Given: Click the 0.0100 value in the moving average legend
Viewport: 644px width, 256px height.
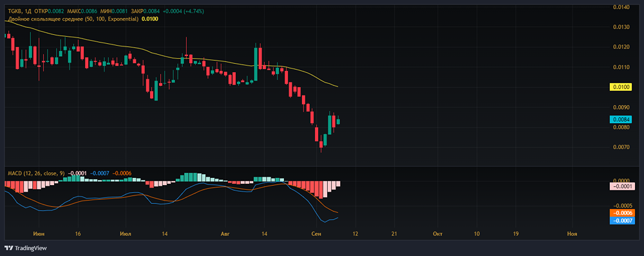Looking at the screenshot, I should 149,19.
